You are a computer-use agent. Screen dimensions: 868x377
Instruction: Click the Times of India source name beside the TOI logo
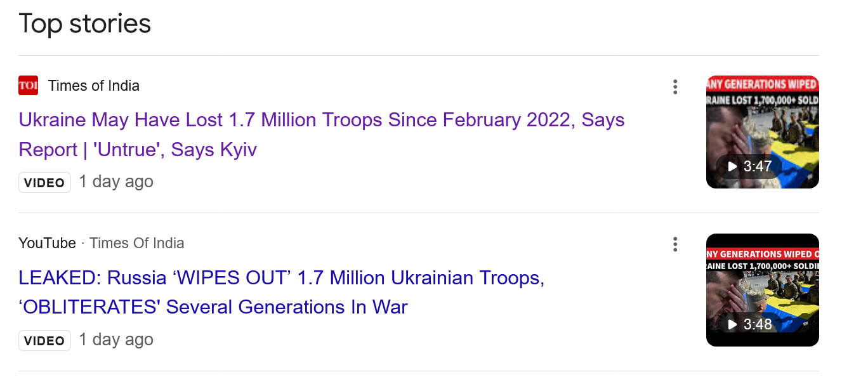94,86
